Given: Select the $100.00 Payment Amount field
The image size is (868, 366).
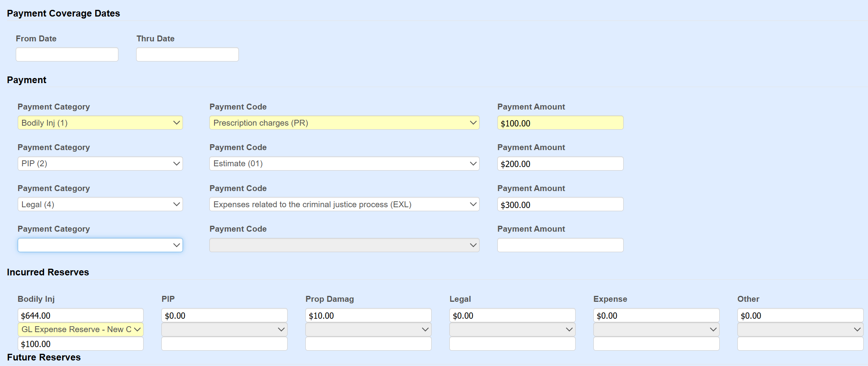Looking at the screenshot, I should click(x=560, y=123).
